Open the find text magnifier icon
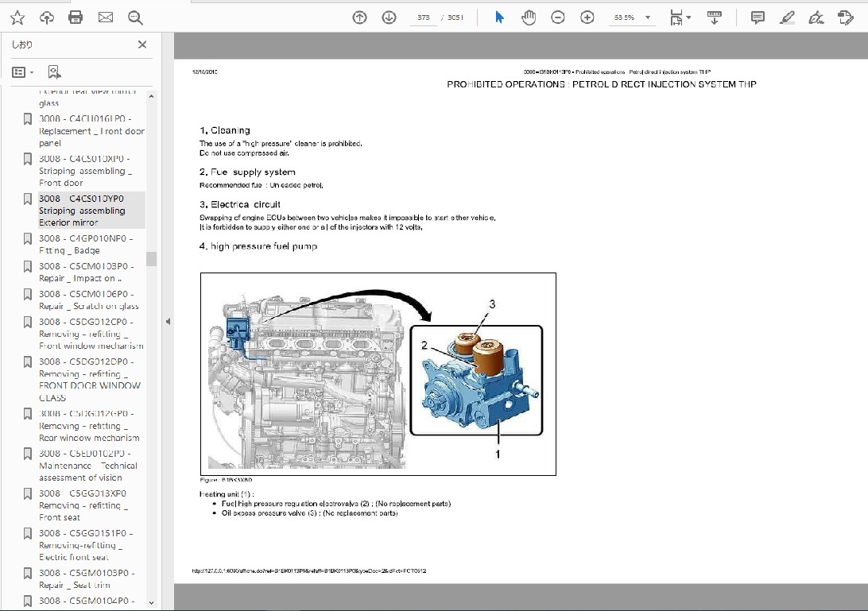This screenshot has width=868, height=611. click(x=135, y=17)
